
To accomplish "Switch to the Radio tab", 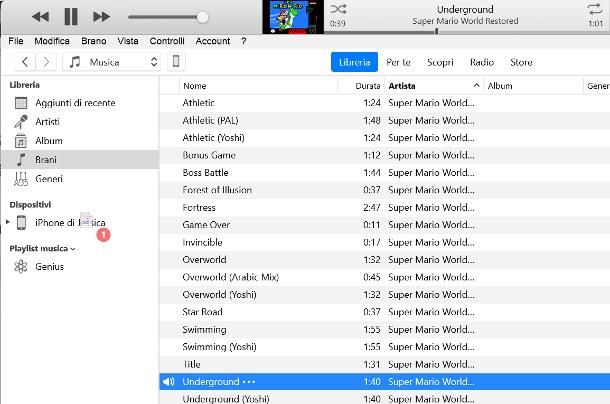I will pos(482,62).
